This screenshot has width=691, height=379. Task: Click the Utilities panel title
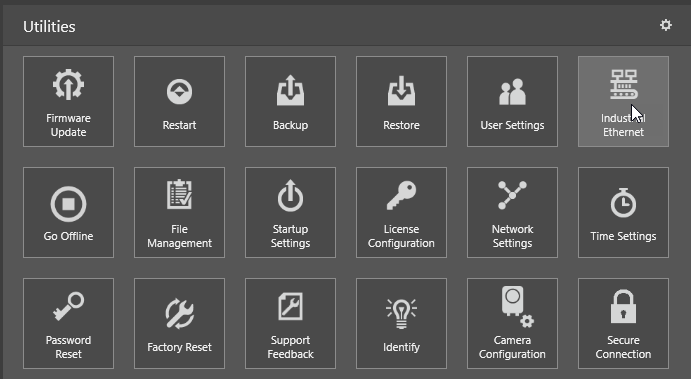49,26
